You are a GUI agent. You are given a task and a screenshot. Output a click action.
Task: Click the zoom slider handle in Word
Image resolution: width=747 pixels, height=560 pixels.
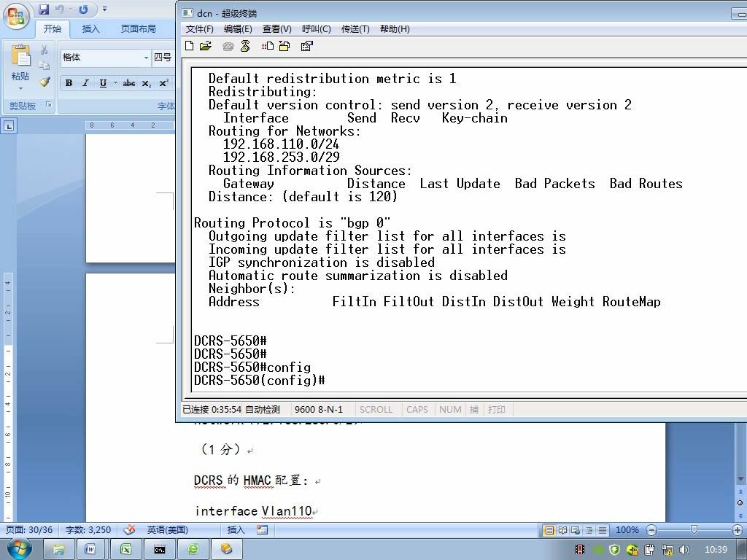click(x=694, y=529)
